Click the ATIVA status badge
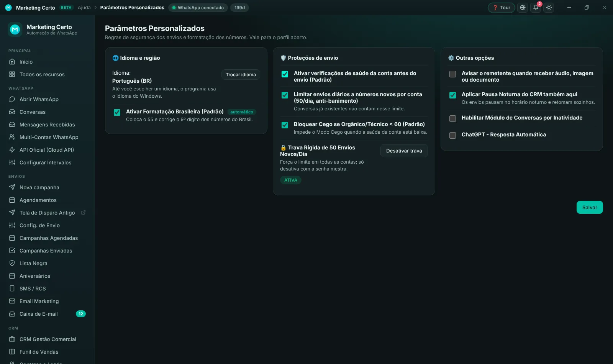 click(x=291, y=180)
